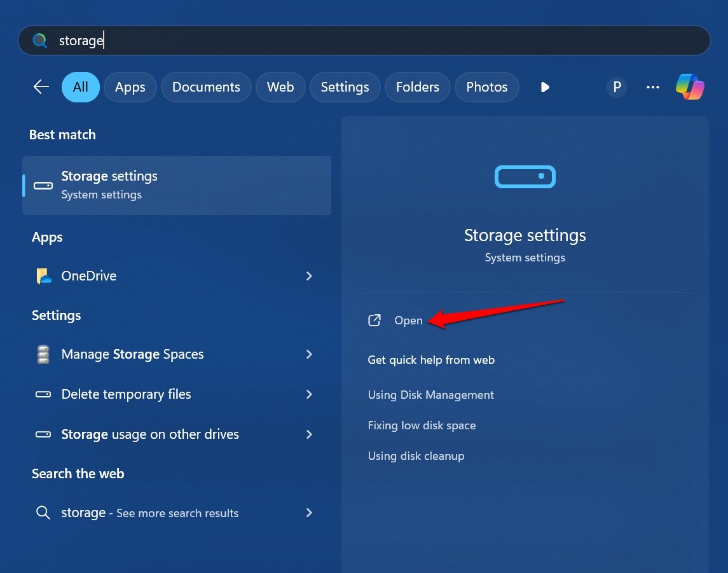Switch to the Web filter tab
The image size is (728, 573).
pyautogui.click(x=280, y=87)
